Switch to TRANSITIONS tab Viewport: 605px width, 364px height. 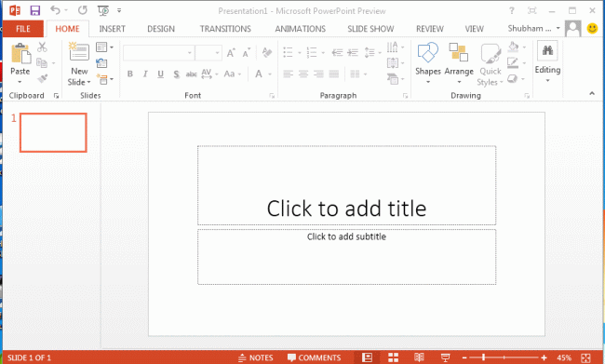point(225,29)
